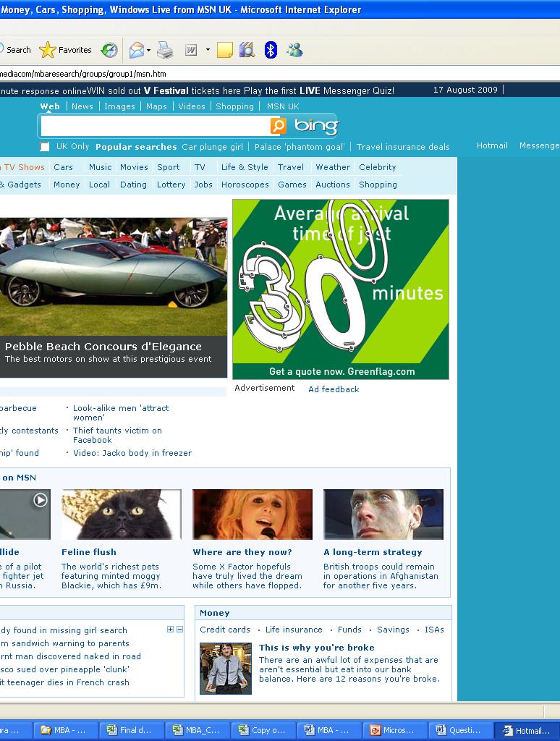Image resolution: width=560 pixels, height=741 pixels.
Task: Open 'This is why you're broke' article
Action: click(x=317, y=648)
